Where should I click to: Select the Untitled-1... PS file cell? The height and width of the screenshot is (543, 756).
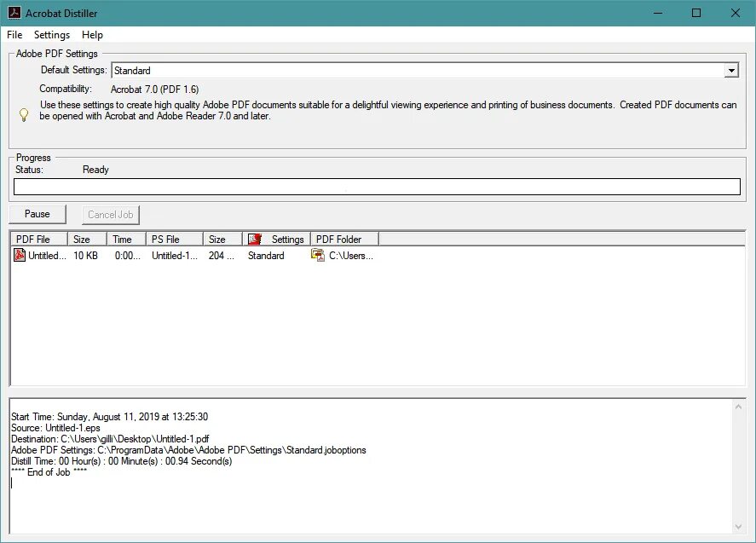(x=175, y=256)
